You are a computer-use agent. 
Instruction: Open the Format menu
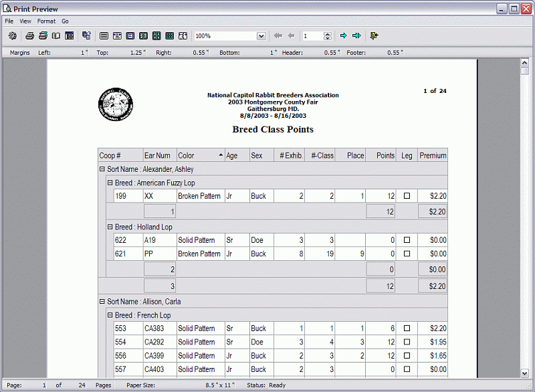click(x=46, y=21)
